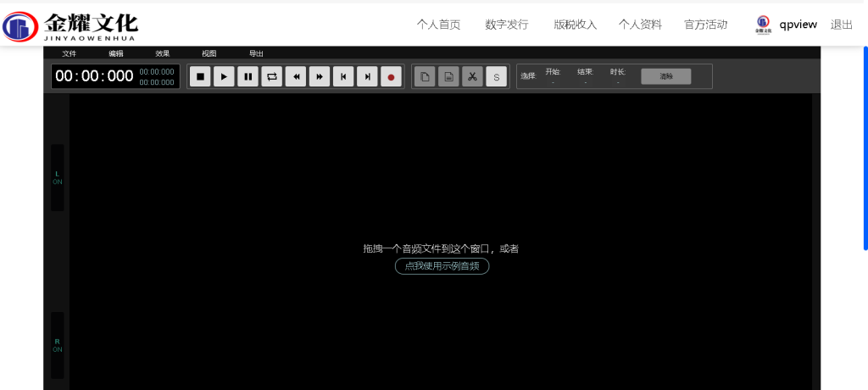Image resolution: width=868 pixels, height=390 pixels.
Task: Start recording with the red record button
Action: [391, 76]
